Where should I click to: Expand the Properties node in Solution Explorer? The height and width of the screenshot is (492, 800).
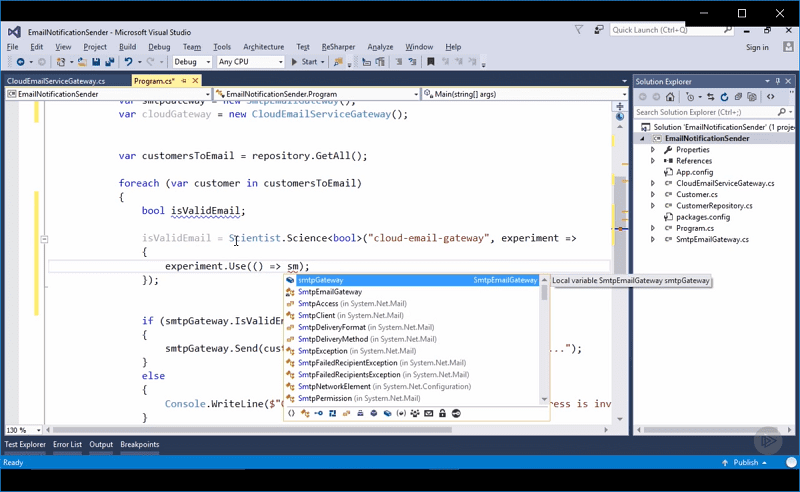click(653, 150)
